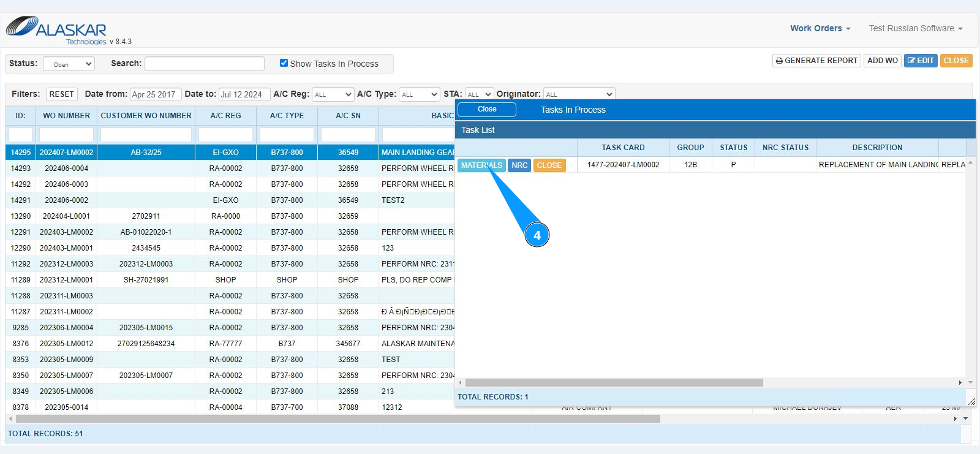The width and height of the screenshot is (980, 454).
Task: Click the NRC button in task row
Action: click(519, 165)
